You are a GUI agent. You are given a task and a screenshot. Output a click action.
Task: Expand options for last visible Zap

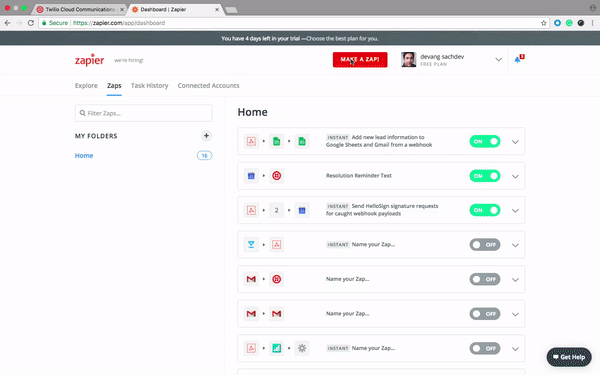coord(515,349)
